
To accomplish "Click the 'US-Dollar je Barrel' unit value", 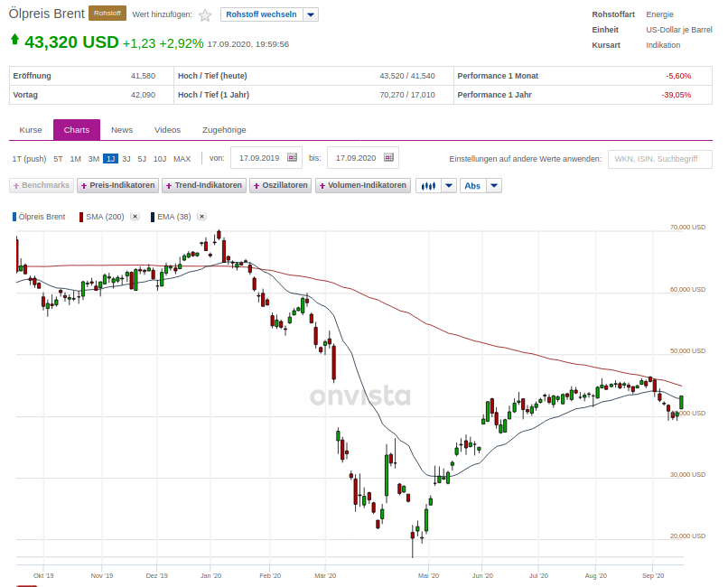I will pos(679,30).
